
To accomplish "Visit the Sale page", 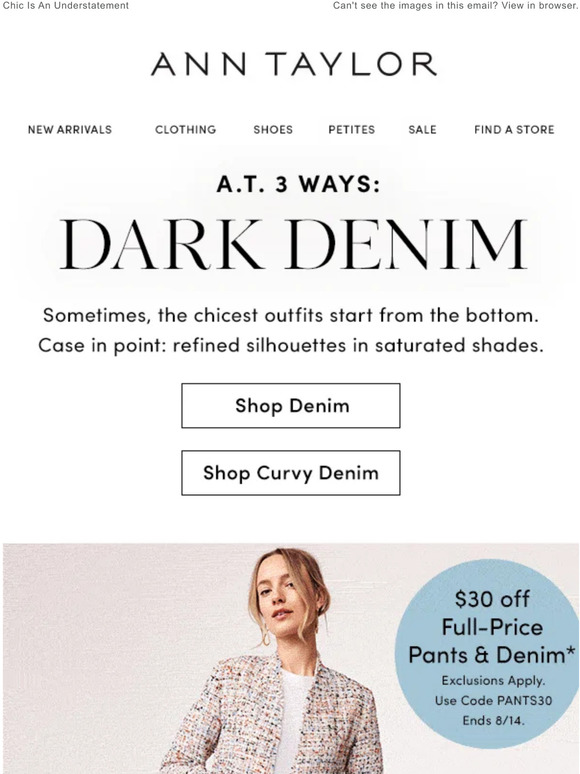I will click(422, 130).
